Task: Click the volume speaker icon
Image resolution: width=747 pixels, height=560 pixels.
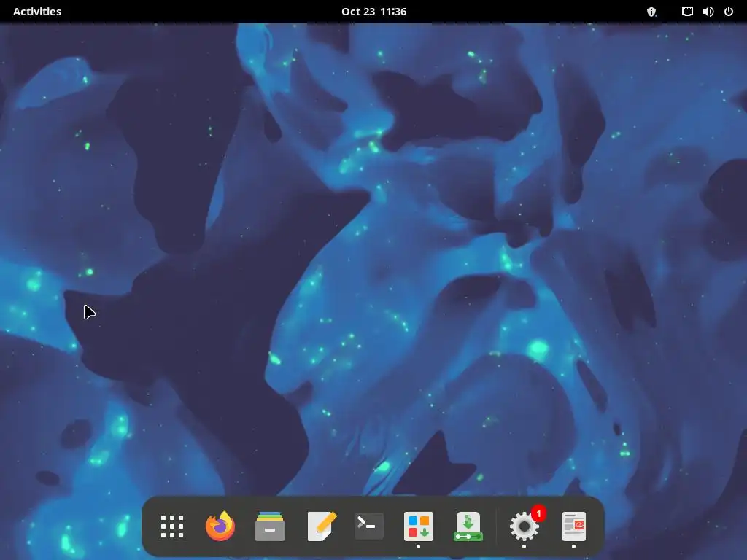Action: [x=708, y=12]
